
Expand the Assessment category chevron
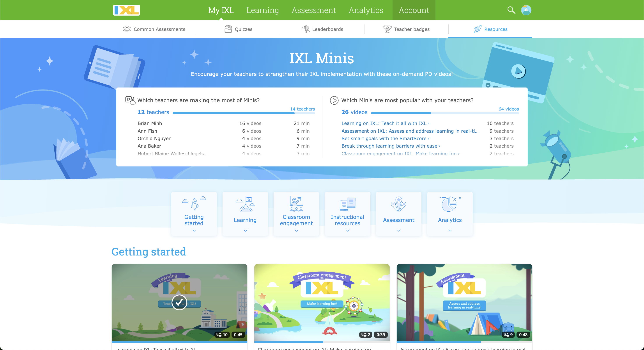(398, 230)
